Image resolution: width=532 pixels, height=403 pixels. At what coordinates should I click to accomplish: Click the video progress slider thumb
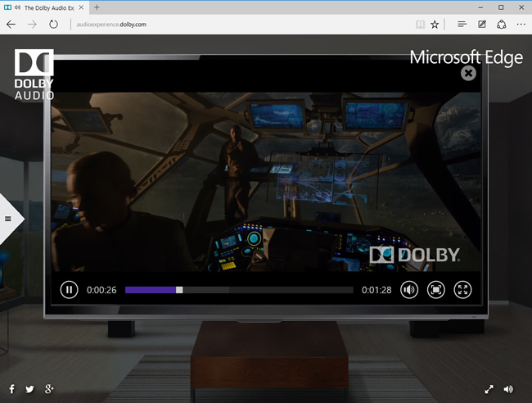[x=179, y=290]
